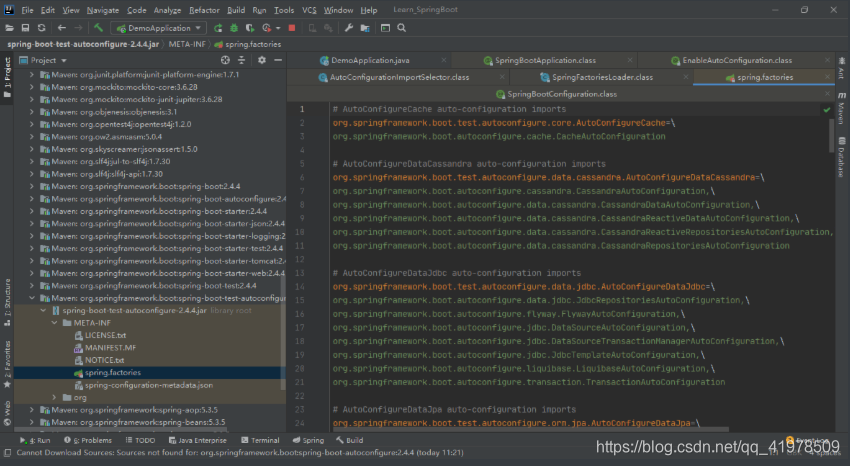This screenshot has height=466, width=850.
Task: Open the Problems tool window
Action: (88, 440)
